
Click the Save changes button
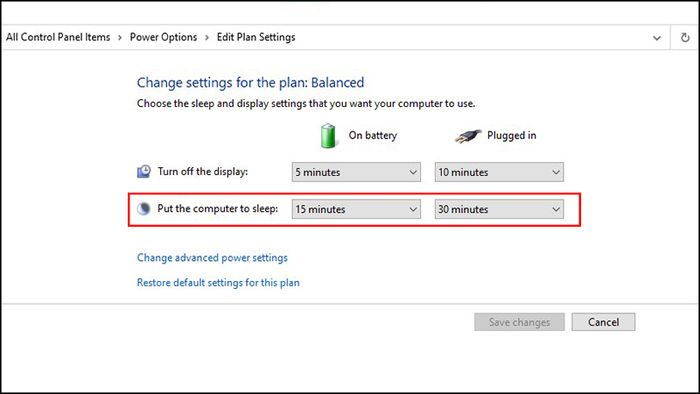coord(519,322)
